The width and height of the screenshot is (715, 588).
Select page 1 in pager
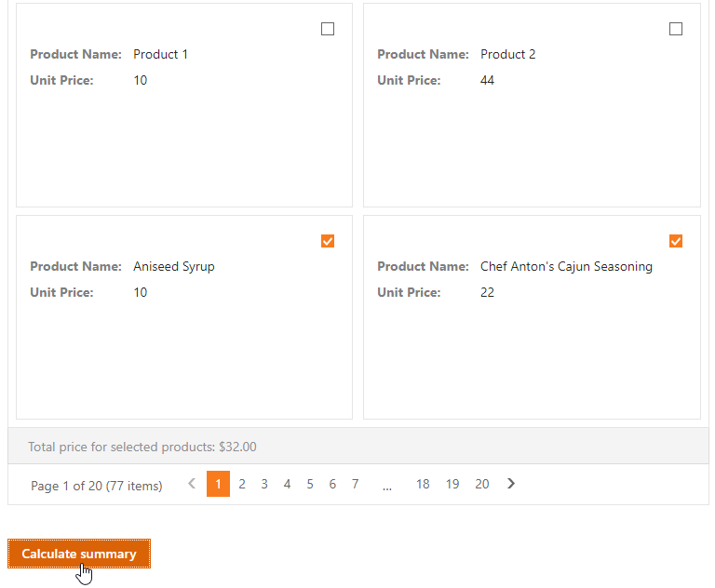tap(218, 484)
